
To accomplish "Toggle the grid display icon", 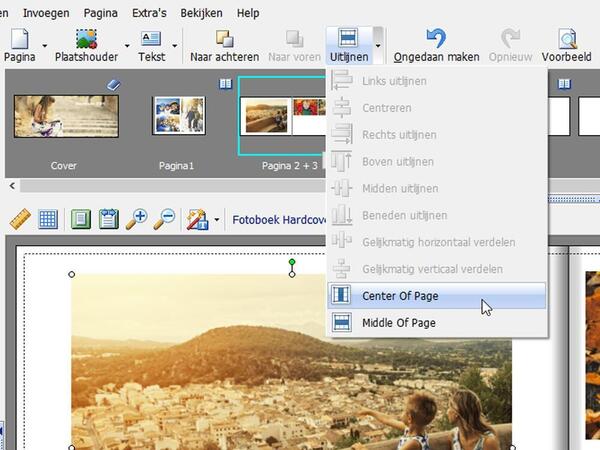I will pos(47,219).
